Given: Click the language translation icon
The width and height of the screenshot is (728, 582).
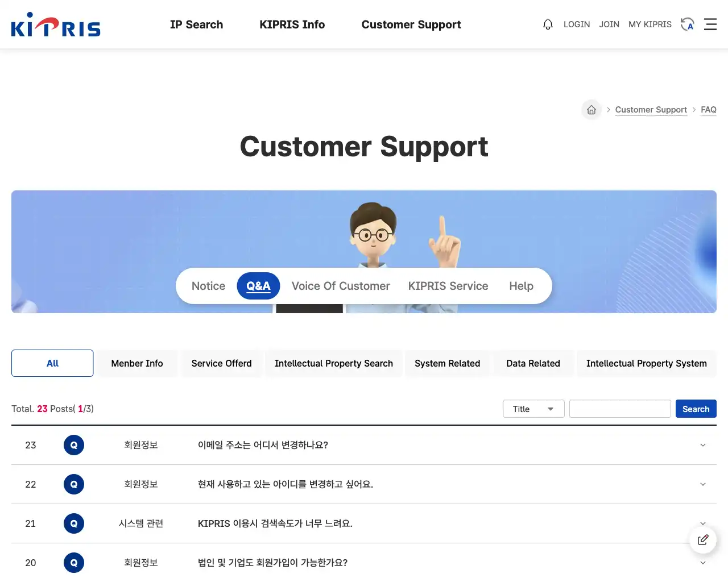Looking at the screenshot, I should coord(688,24).
